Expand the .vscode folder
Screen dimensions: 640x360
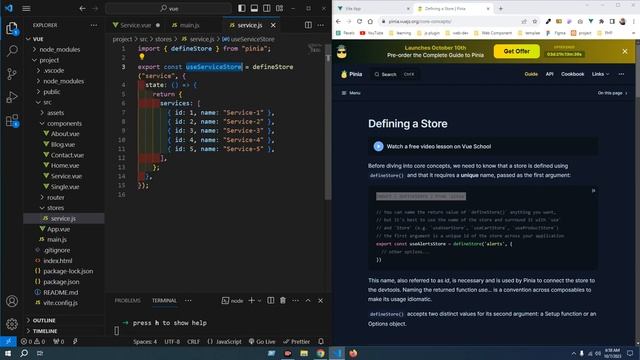point(53,71)
